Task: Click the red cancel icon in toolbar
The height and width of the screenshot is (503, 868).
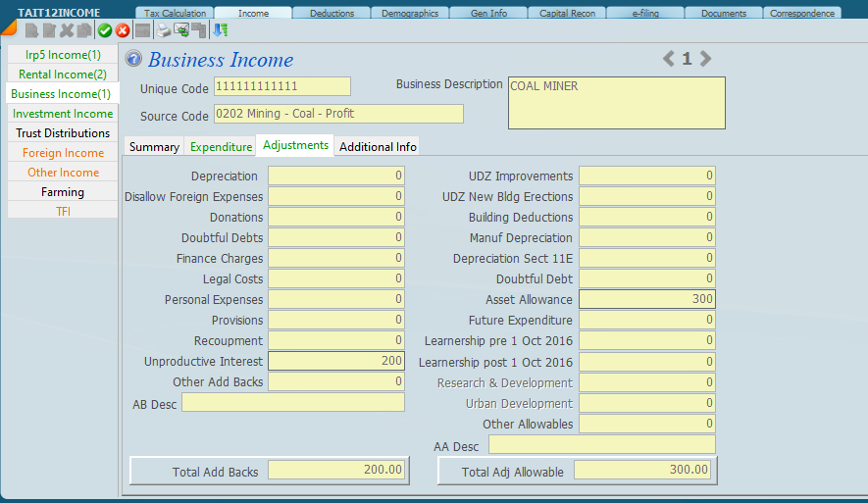Action: click(123, 30)
